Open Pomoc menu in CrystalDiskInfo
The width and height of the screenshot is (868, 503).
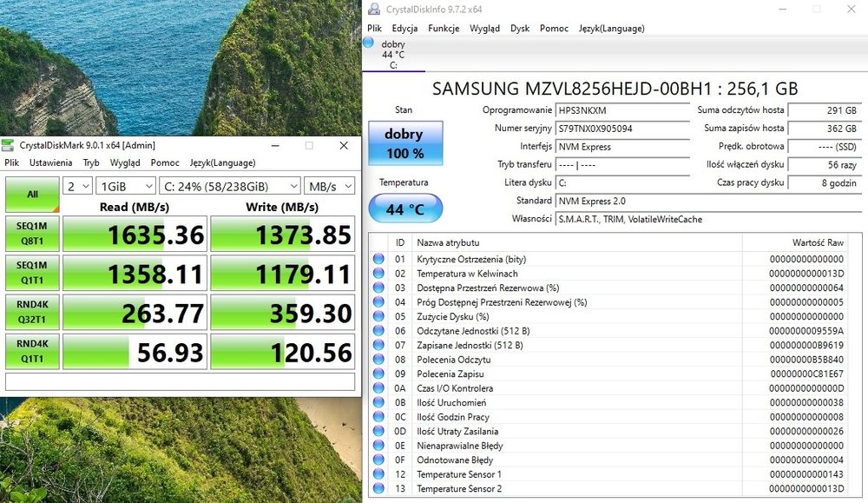click(x=554, y=29)
